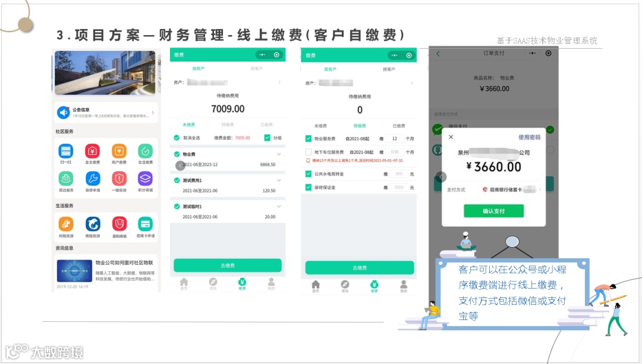Tap the 扫一扫 scan icon
This screenshot has width=642, height=364.
click(66, 151)
